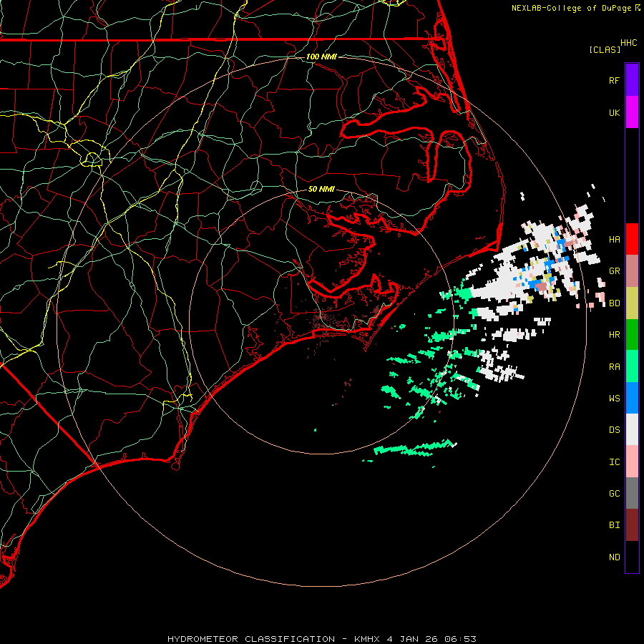Click the WS legend label
This screenshot has height=644, width=644.
[x=614, y=399]
